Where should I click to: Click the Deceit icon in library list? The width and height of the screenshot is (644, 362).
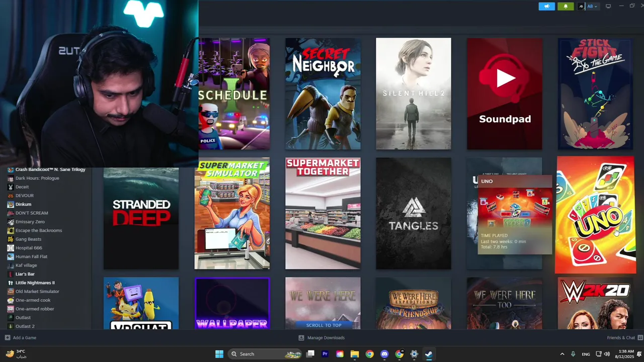coord(10,187)
